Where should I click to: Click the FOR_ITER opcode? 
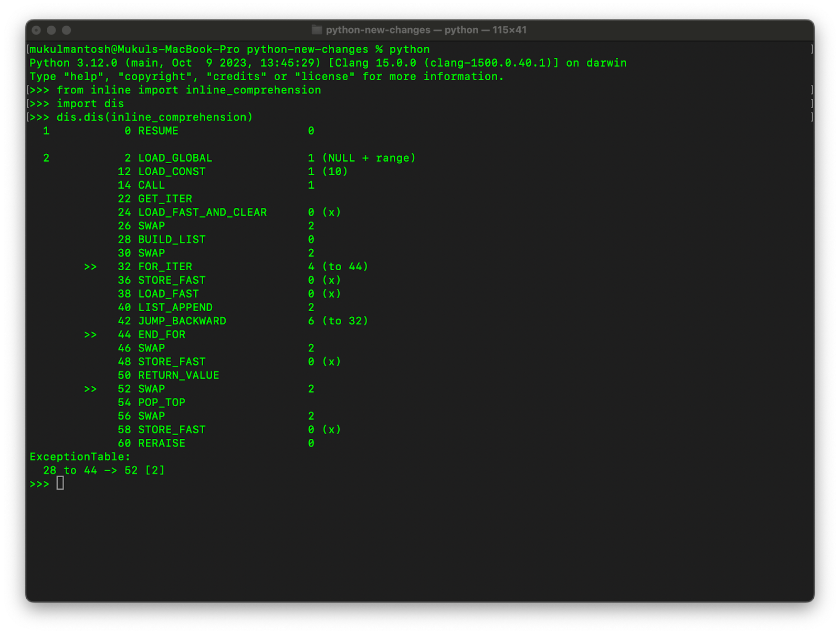[x=165, y=267]
